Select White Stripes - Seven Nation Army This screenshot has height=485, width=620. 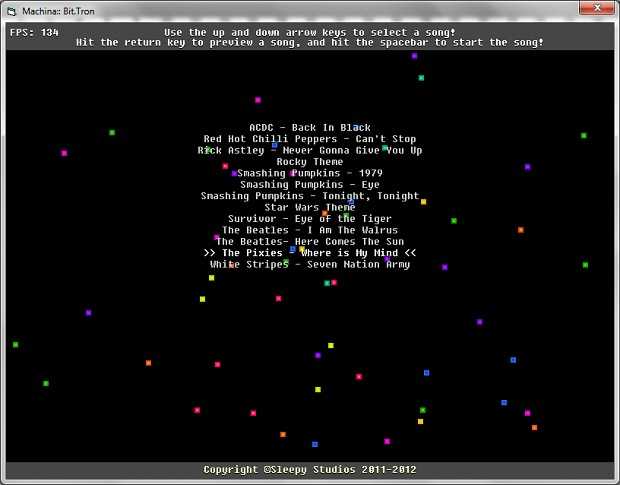pos(310,265)
